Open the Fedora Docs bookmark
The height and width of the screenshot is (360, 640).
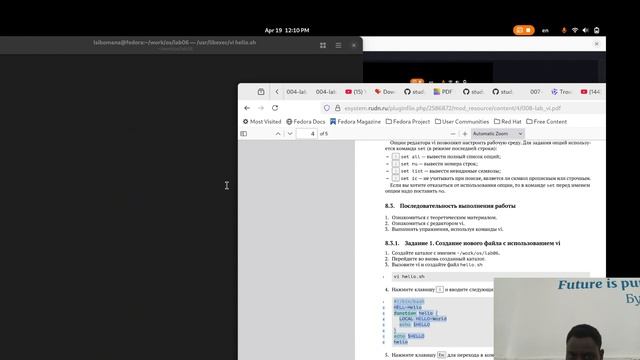point(306,122)
